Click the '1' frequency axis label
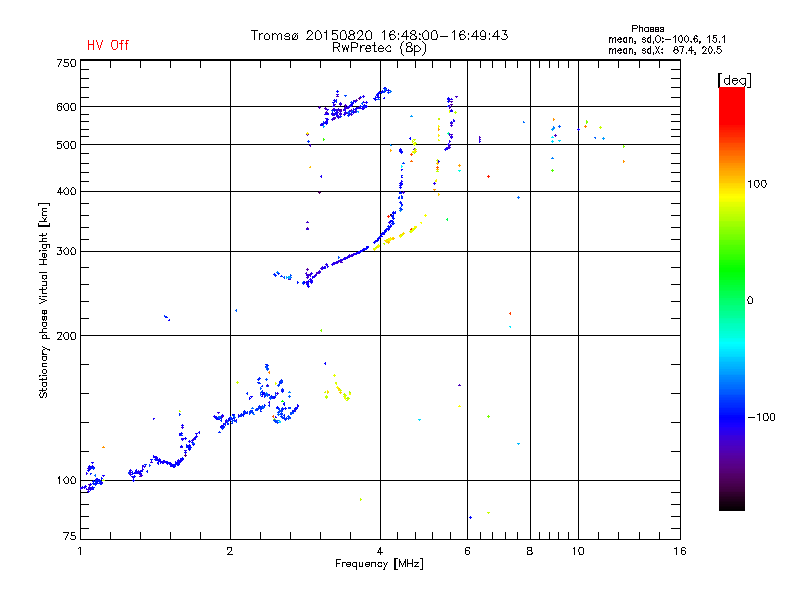 (80, 551)
